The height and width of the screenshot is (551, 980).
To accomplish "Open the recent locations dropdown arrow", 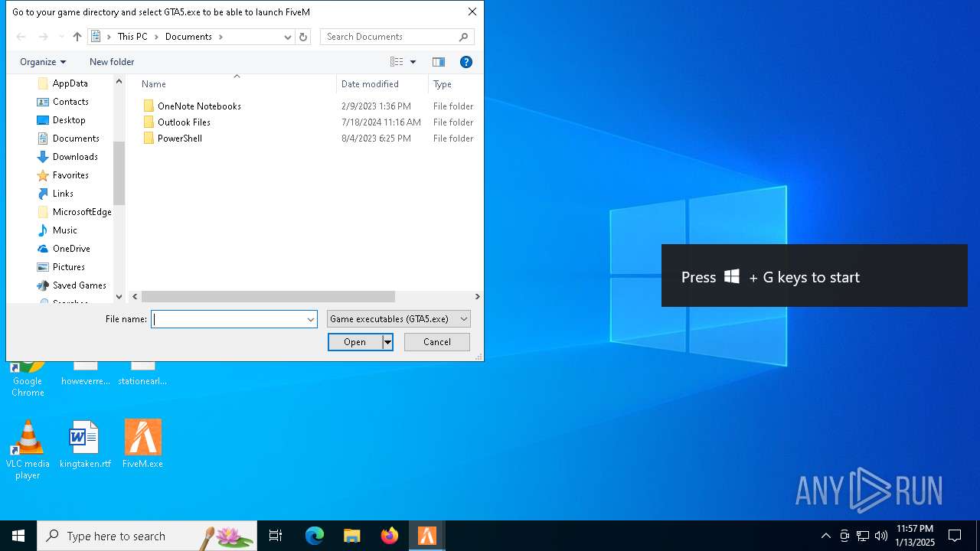I will point(61,37).
